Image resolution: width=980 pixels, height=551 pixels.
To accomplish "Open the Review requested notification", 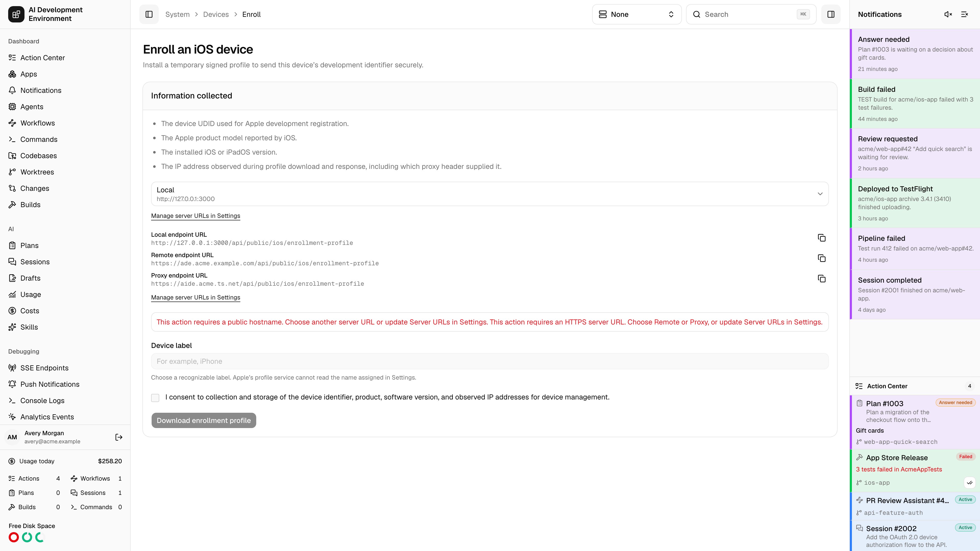I will tap(915, 153).
